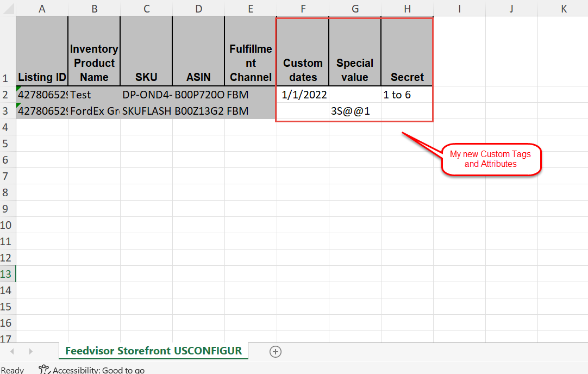Image resolution: width=588 pixels, height=374 pixels.
Task: Add a new sheet with plus icon
Action: click(275, 352)
